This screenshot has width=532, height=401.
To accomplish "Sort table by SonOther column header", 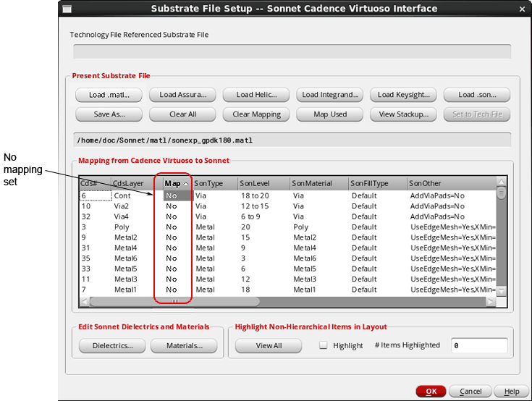I will [x=452, y=184].
